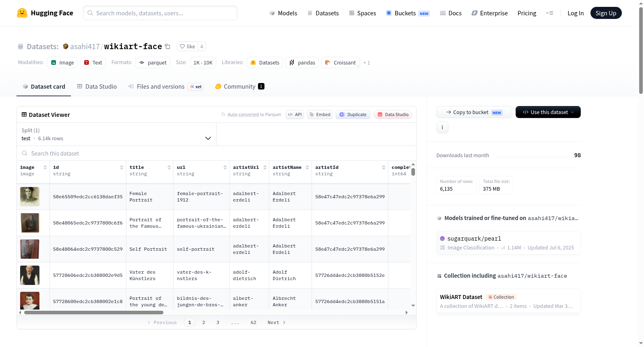644x347 pixels.
Task: Sort the artistUrl column
Action: (265, 167)
